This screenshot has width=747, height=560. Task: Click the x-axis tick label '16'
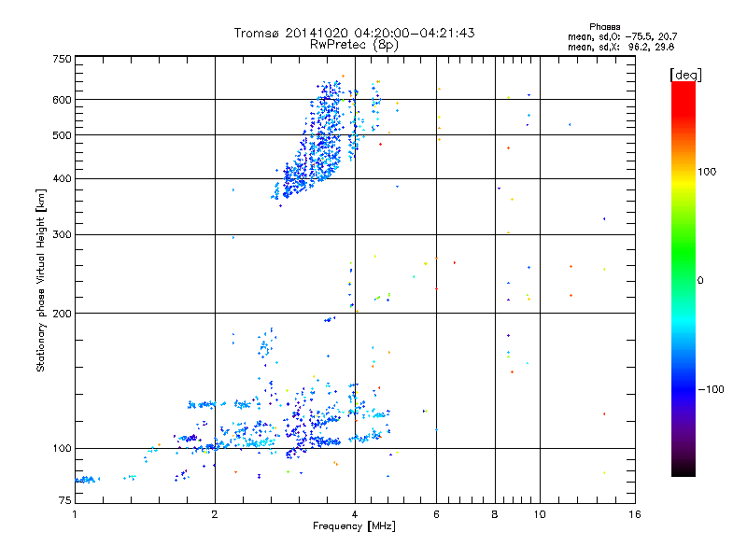click(635, 514)
